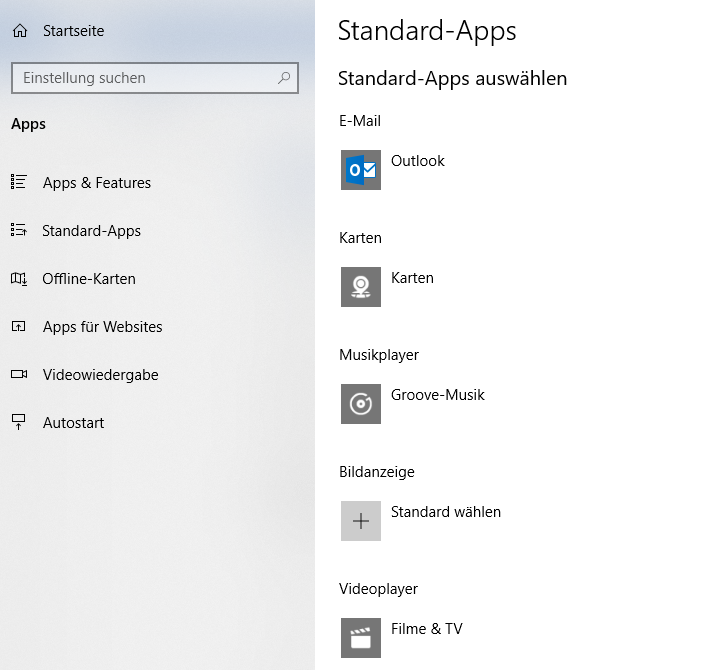The width and height of the screenshot is (715, 670).
Task: Click the Apps & Features list icon
Action: [19, 182]
